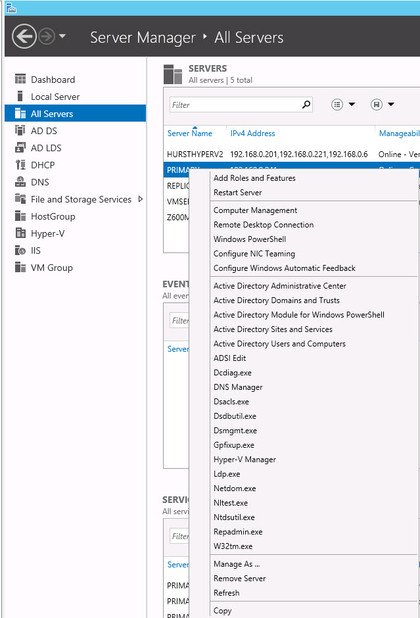420x618 pixels.
Task: Choose Add Roles and Features
Action: [255, 178]
